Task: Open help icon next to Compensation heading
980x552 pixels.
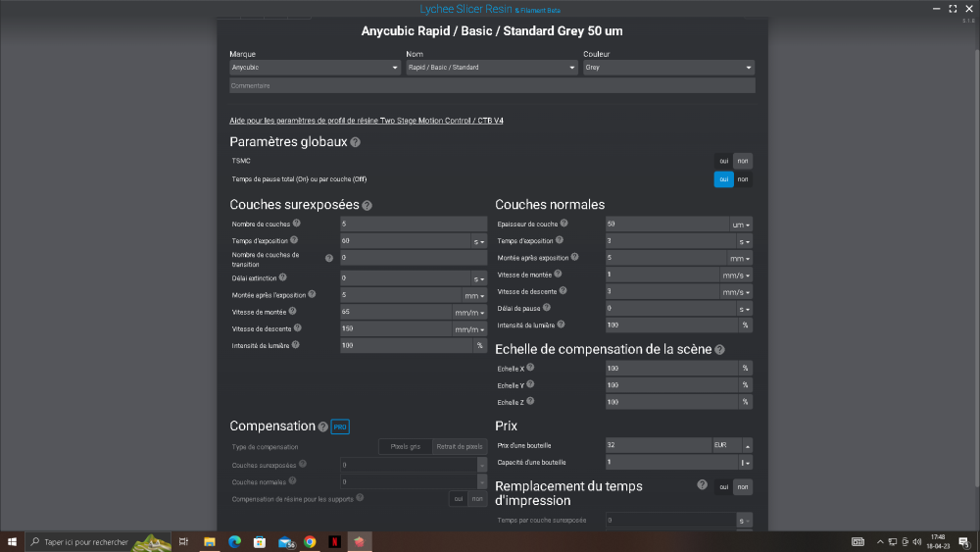Action: [322, 427]
